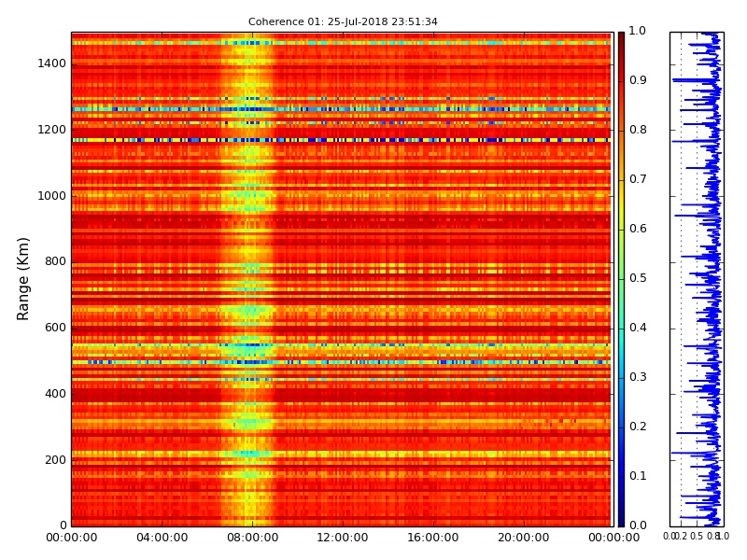Click the 0.5 tick under profile plot
This screenshot has height=560, width=747.
[x=697, y=536]
